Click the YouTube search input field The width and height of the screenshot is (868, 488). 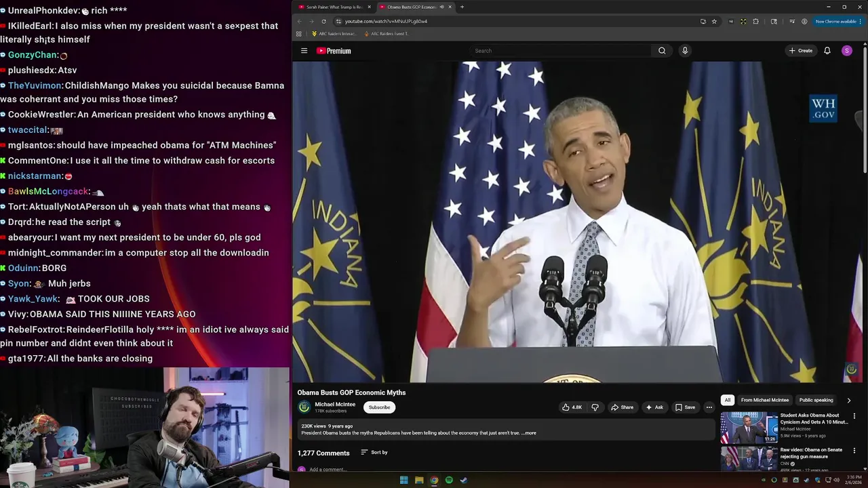click(x=561, y=51)
